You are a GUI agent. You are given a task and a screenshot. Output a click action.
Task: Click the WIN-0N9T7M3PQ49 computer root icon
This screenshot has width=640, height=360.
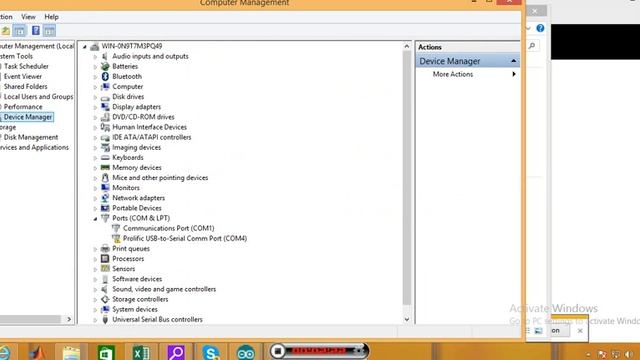[95, 46]
